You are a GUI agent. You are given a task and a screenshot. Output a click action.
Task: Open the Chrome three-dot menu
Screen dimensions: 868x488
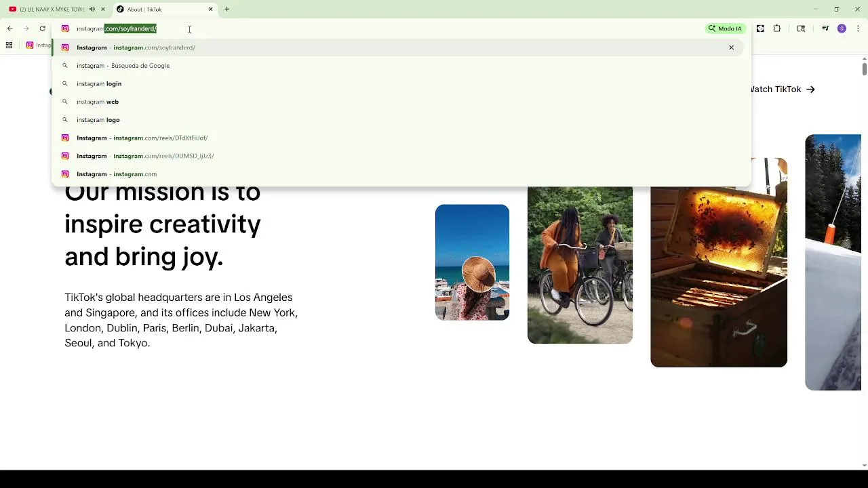(x=859, y=28)
